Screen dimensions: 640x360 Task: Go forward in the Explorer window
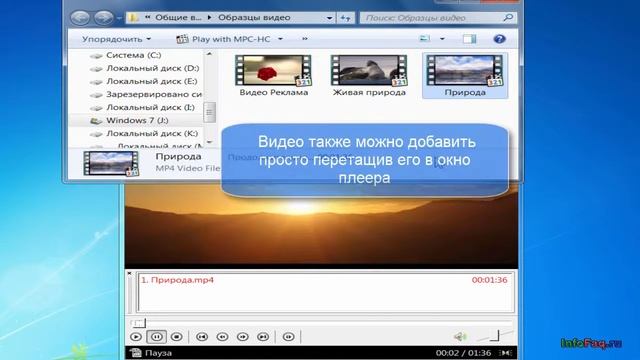(103, 18)
